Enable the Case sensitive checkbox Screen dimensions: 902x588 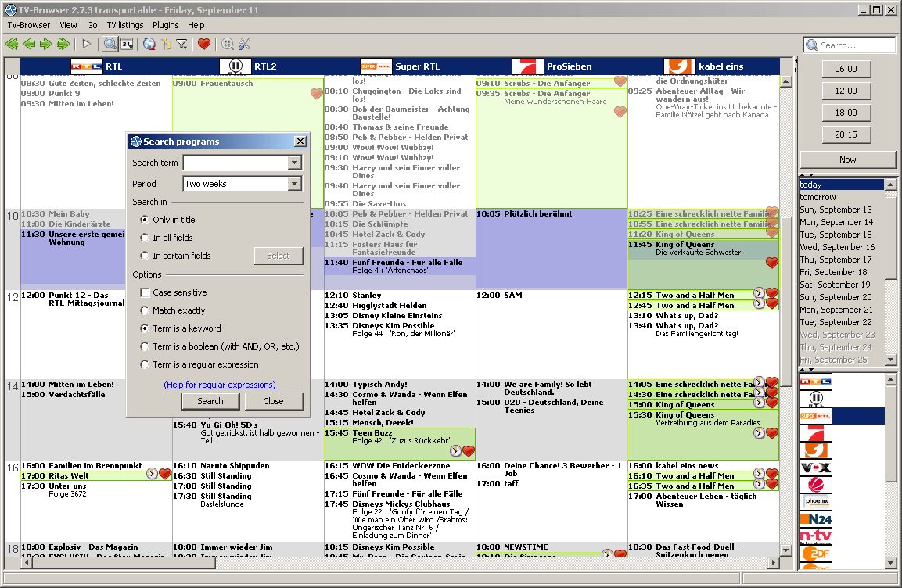tap(145, 292)
